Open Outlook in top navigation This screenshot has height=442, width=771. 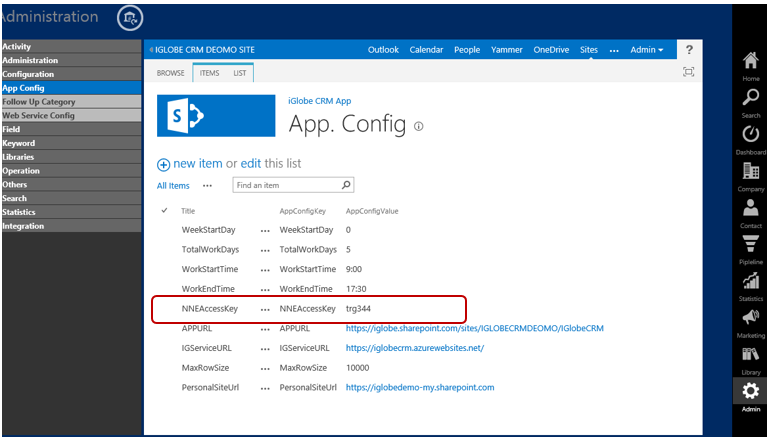383,50
